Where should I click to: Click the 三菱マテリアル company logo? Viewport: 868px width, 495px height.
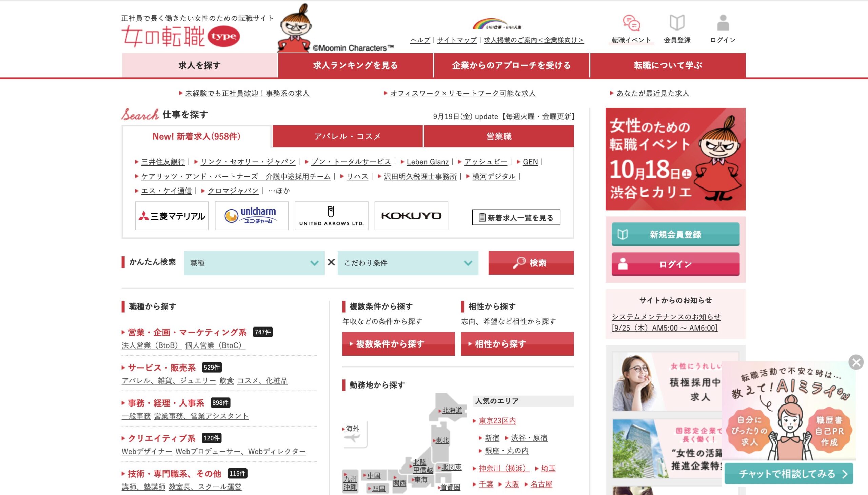[172, 216]
